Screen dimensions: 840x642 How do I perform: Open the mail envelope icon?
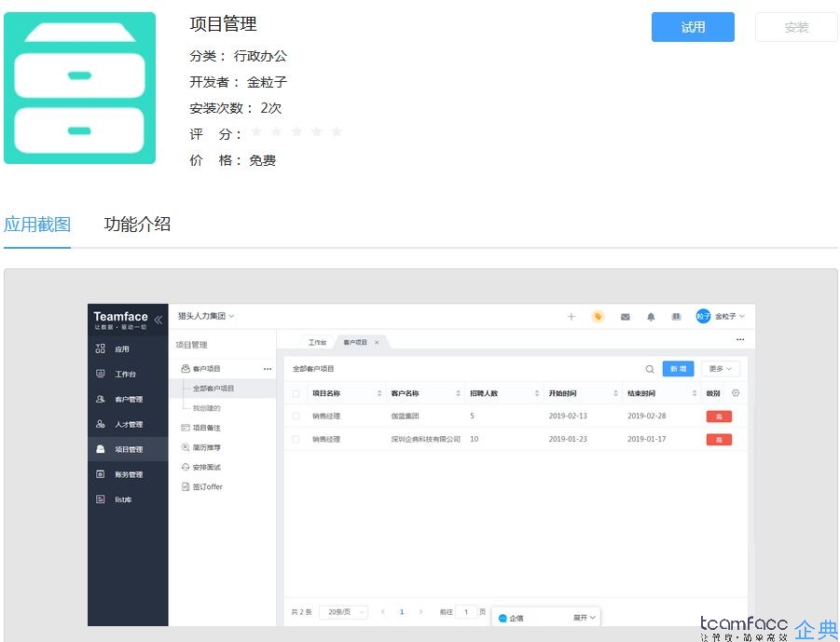(x=626, y=317)
